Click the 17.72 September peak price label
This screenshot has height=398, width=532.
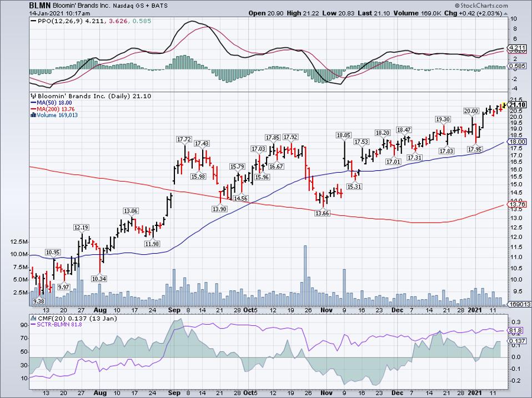(184, 139)
